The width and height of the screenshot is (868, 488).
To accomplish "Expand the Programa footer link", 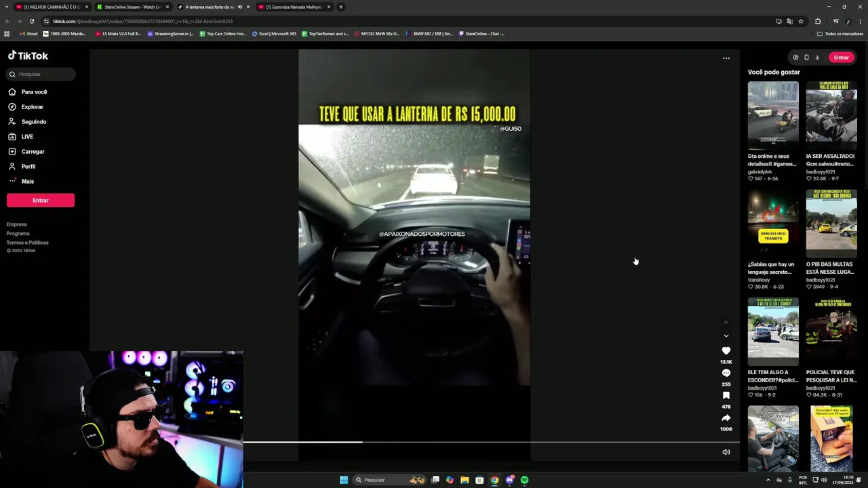I will click(x=18, y=233).
